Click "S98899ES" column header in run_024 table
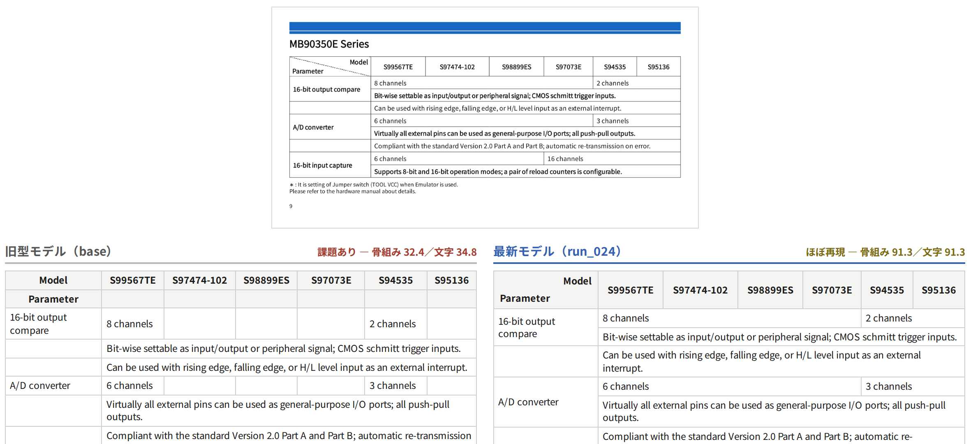Image resolution: width=980 pixels, height=444 pixels. coord(770,290)
